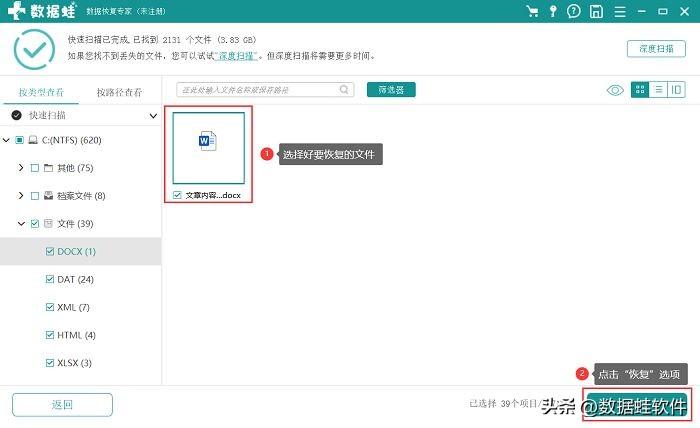This screenshot has width=700, height=428.
Task: Uncheck the DAT (24) checkbox
Action: 50,279
